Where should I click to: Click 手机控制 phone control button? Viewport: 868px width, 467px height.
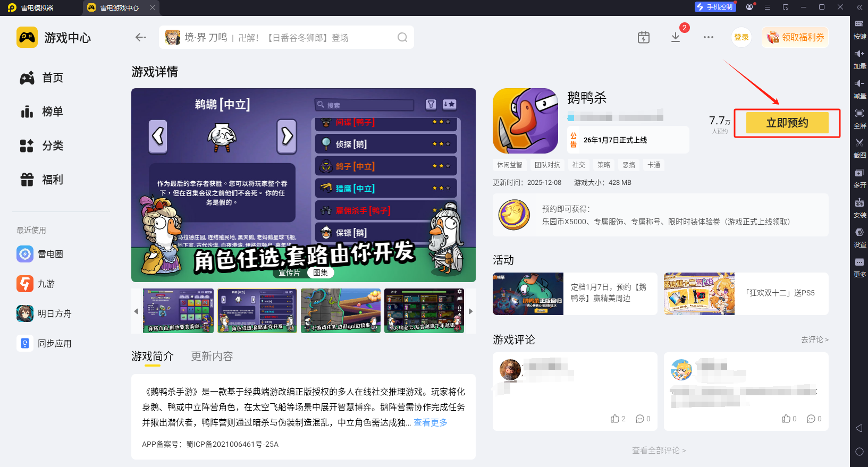[715, 7]
